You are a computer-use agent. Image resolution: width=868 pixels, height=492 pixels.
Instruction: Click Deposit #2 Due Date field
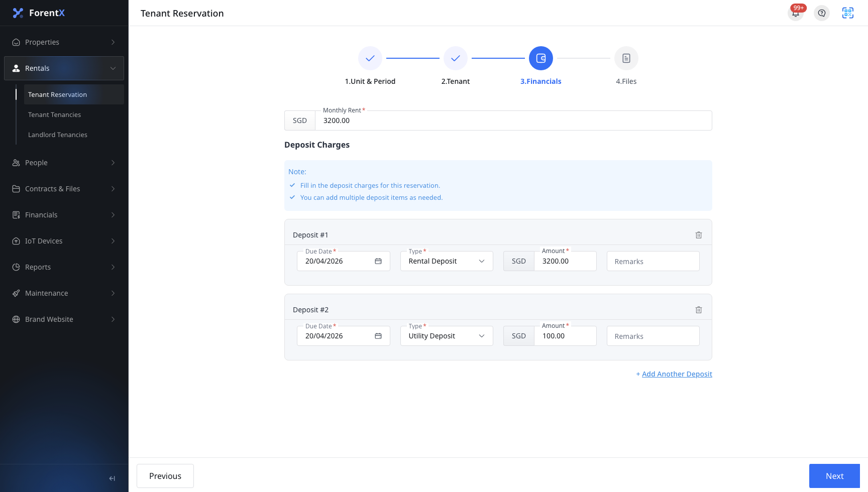coord(344,336)
